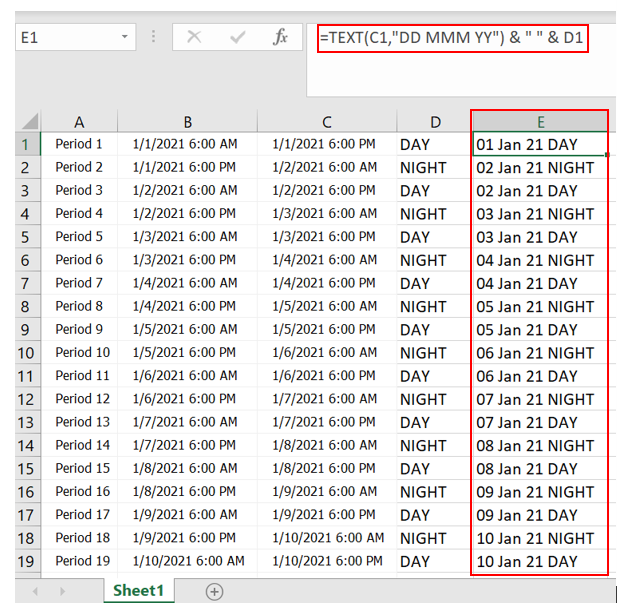Viewport: 617px width, 615px height.
Task: Open the Insert Function fx icon
Action: pyautogui.click(x=280, y=37)
